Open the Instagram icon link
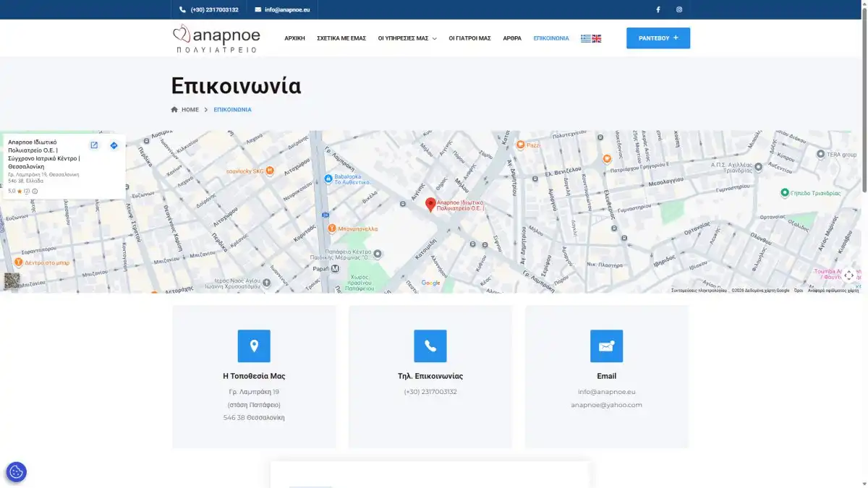868x488 pixels. click(x=678, y=9)
